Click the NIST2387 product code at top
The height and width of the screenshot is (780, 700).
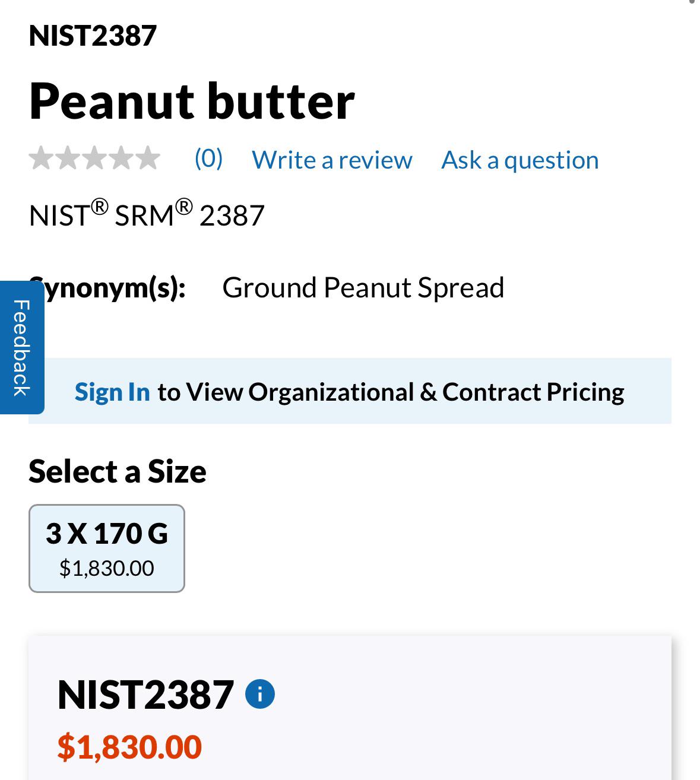click(93, 36)
